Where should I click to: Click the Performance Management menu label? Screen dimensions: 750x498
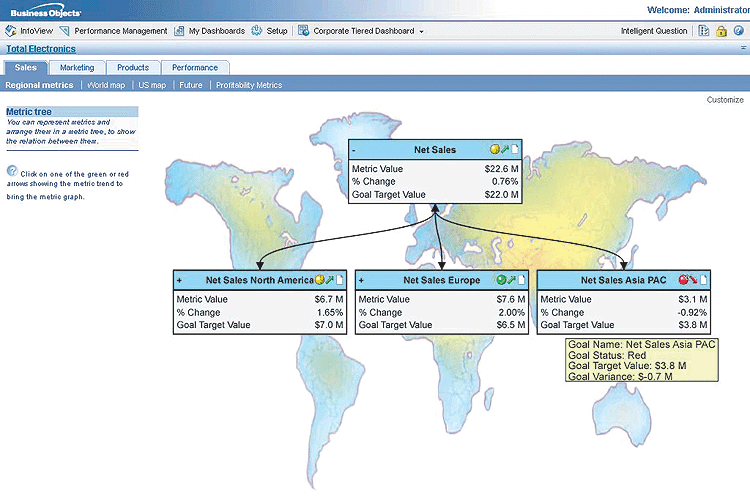[x=121, y=31]
